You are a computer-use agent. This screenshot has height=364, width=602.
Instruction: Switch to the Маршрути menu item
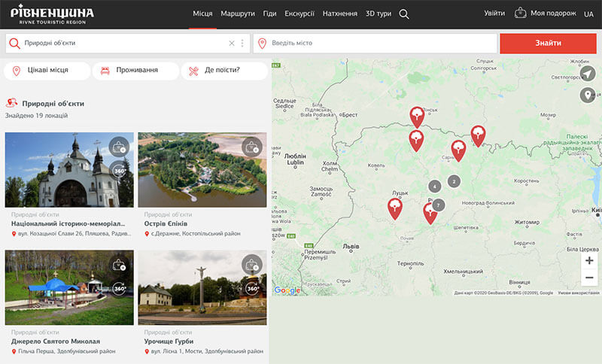point(238,14)
